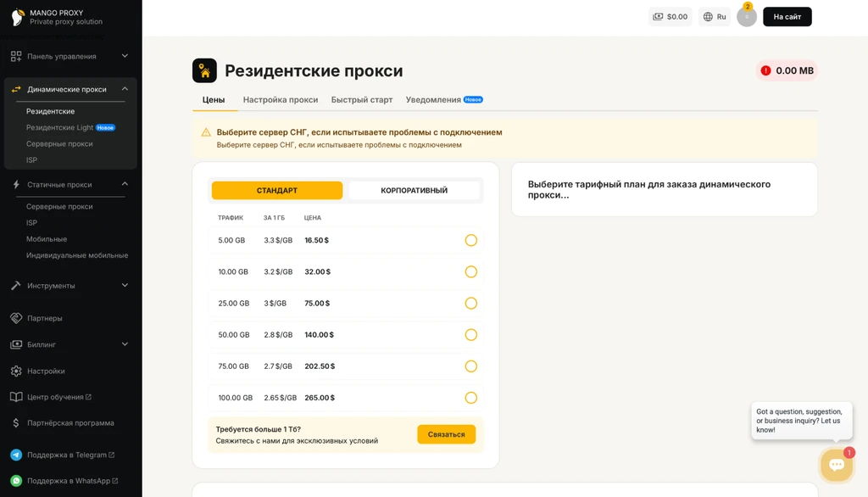
Task: Switch to the Быстрый старт tab
Action: 361,100
